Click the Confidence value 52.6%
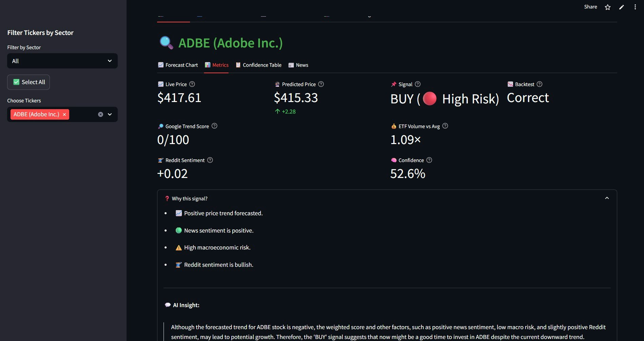Viewport: 644px width, 341px height. pos(408,174)
